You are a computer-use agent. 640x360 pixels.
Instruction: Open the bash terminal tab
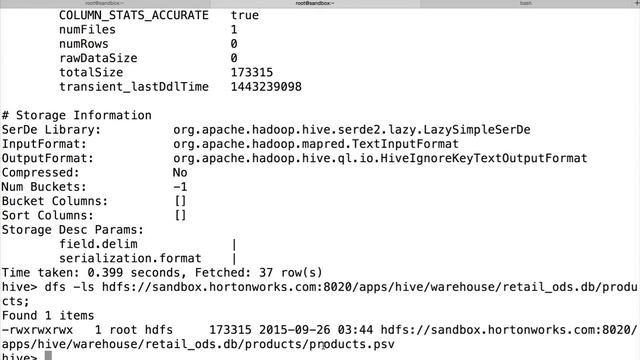526,3
